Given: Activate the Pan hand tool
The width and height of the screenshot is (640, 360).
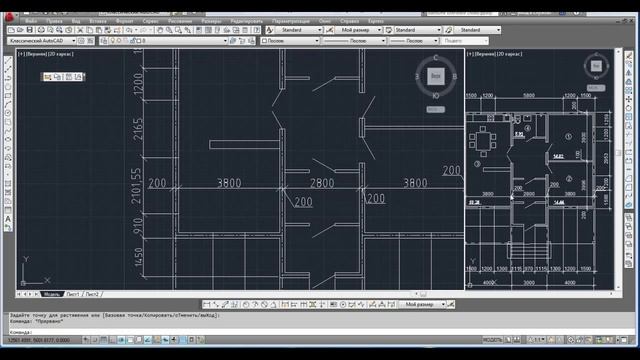Looking at the screenshot, I should (x=160, y=30).
